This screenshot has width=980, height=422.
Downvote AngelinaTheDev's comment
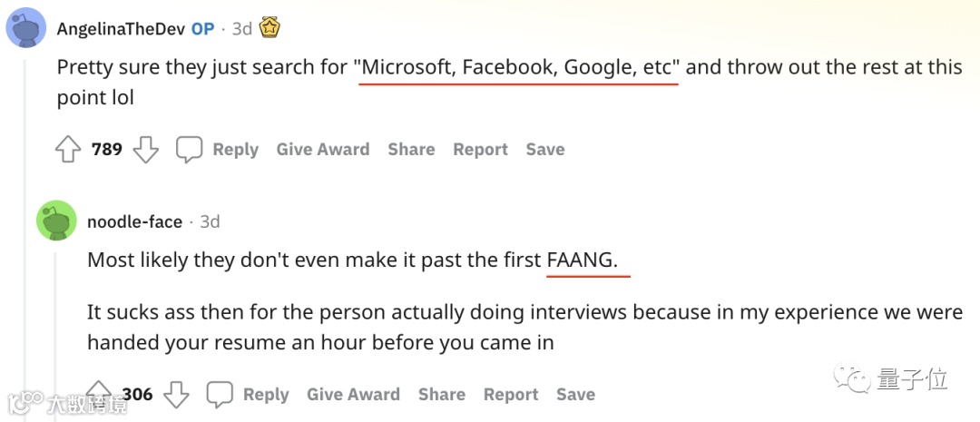[146, 150]
